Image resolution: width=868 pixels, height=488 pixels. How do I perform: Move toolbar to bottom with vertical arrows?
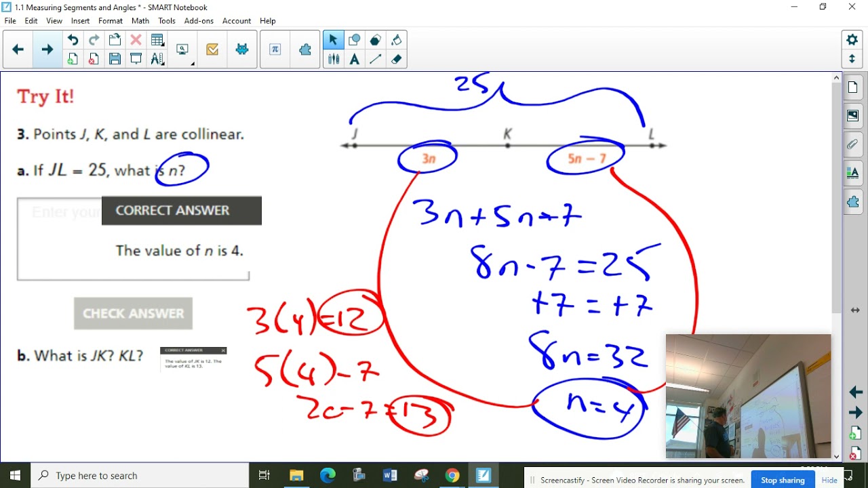click(x=852, y=59)
